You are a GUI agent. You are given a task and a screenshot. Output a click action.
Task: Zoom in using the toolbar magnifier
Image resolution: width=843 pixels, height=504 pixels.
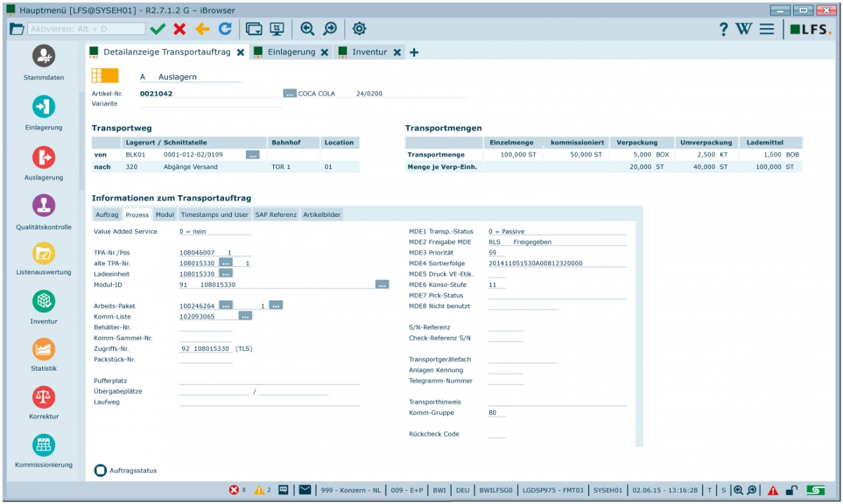coord(307,29)
